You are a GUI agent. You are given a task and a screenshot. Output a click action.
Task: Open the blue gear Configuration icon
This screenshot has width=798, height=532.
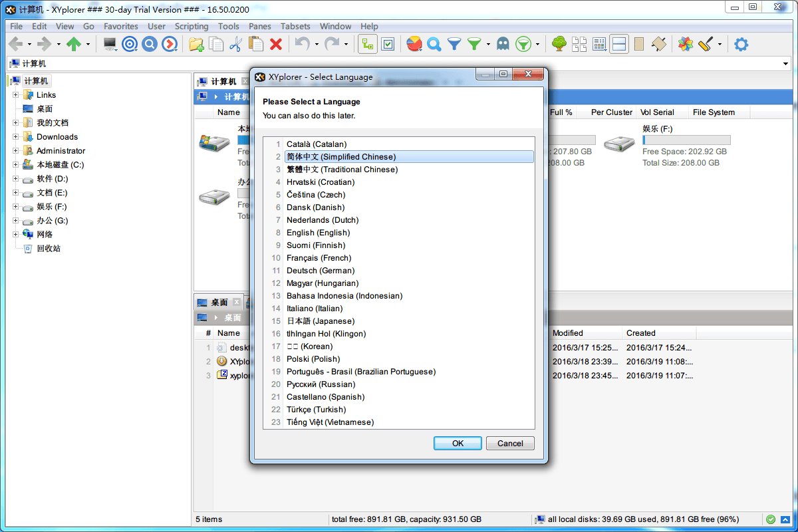(x=741, y=45)
